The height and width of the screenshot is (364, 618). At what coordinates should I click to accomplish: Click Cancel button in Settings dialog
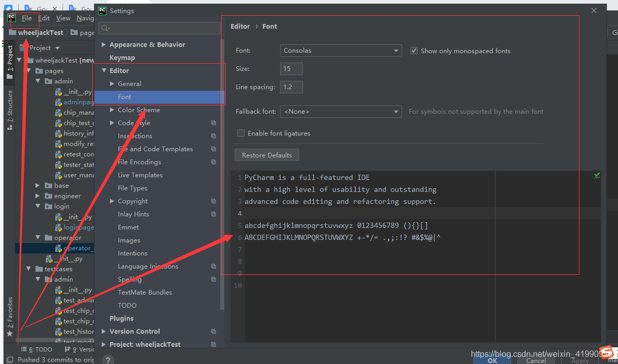point(536,360)
